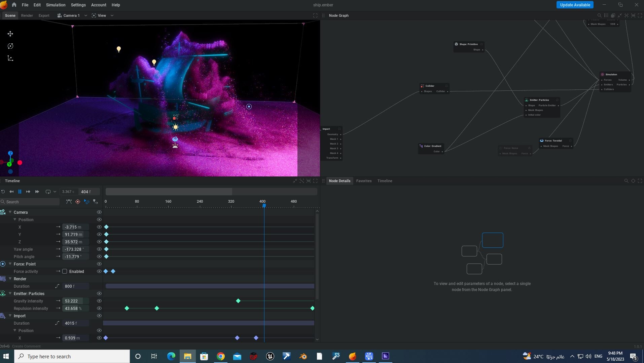This screenshot has height=363, width=644.
Task: Collapse the Emitter: Particles group
Action: point(10,294)
